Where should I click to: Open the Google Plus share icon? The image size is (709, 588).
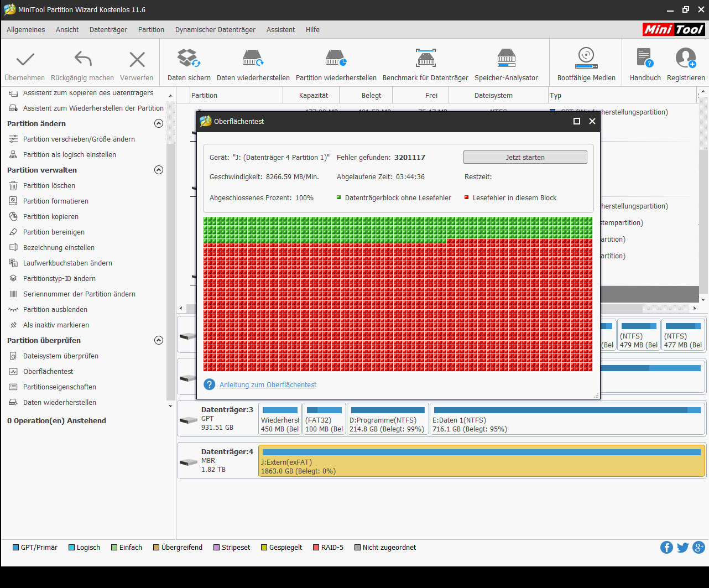pos(698,548)
